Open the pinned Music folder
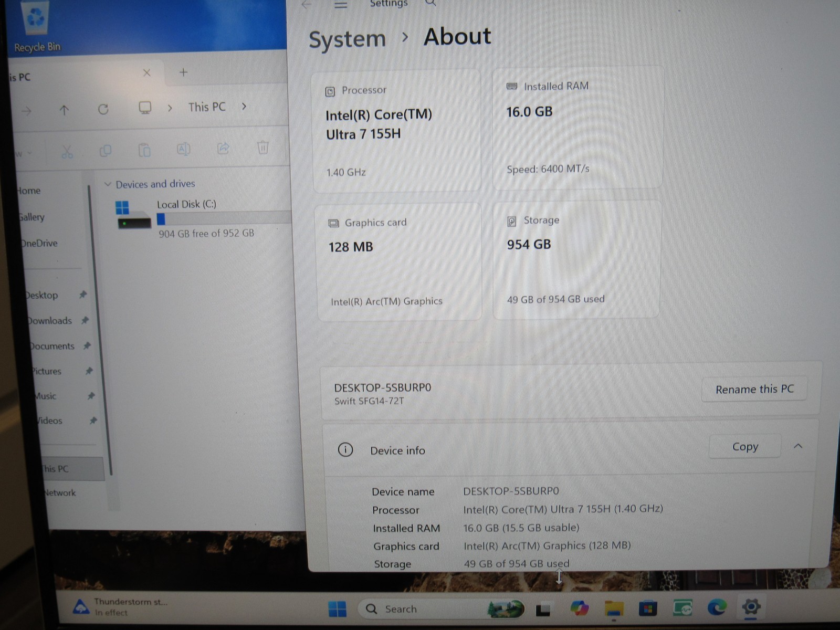Screen dimensions: 840x630 (x=46, y=396)
